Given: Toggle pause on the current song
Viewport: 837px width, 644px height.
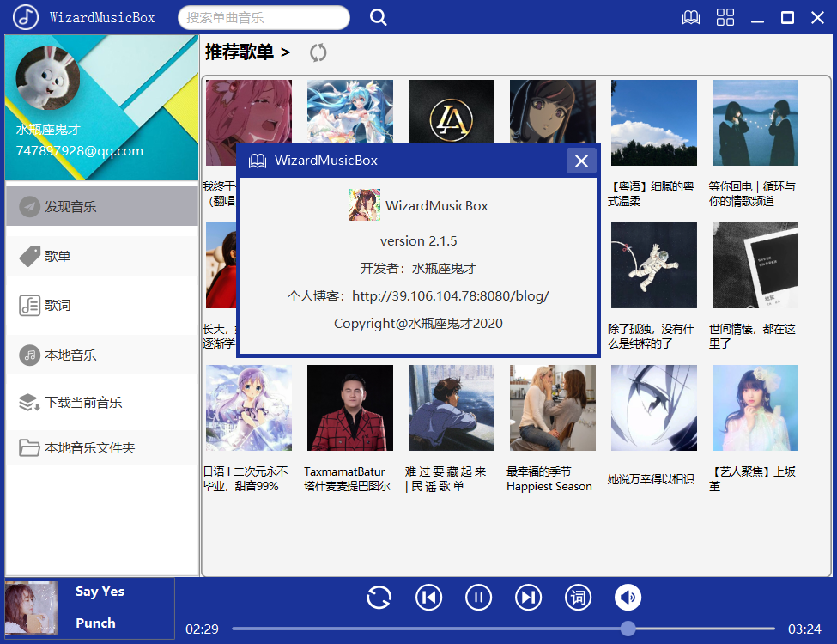Looking at the screenshot, I should tap(478, 597).
